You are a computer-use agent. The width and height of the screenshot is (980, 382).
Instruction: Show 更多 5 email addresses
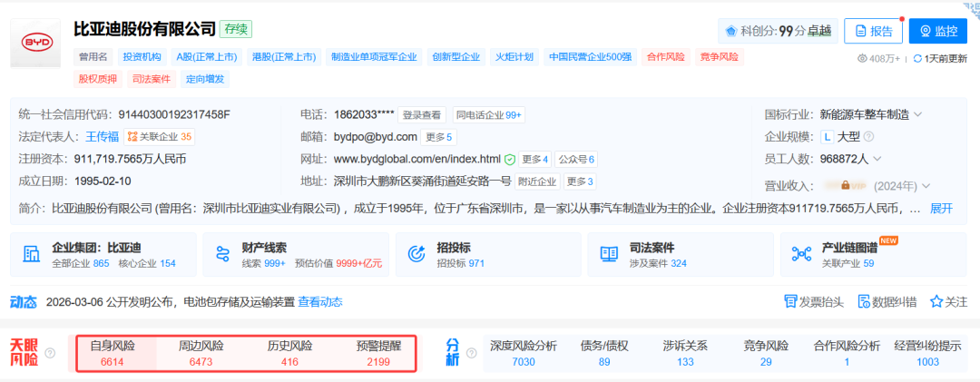[x=439, y=137]
